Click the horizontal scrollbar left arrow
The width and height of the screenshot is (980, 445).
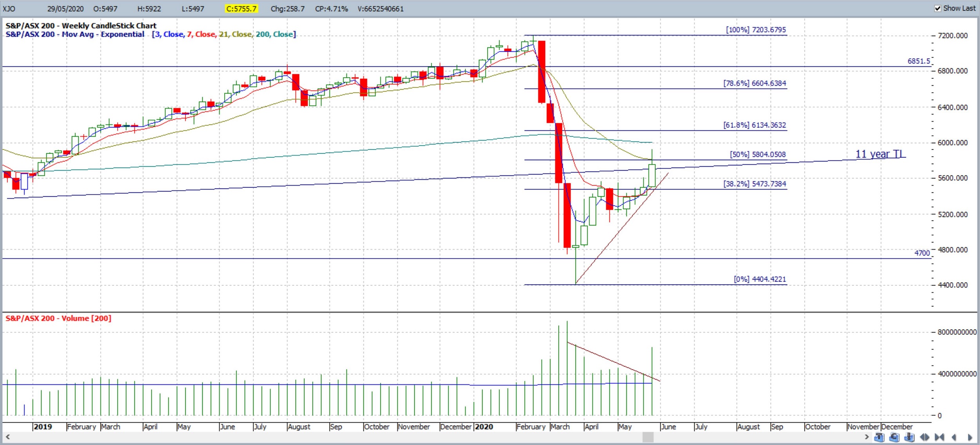point(7,437)
